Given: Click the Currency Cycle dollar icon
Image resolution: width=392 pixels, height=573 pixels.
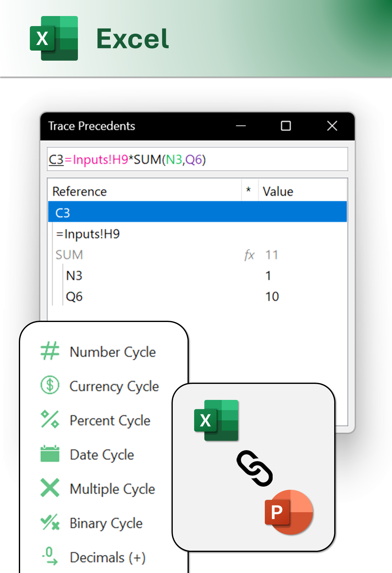Looking at the screenshot, I should click(x=50, y=385).
